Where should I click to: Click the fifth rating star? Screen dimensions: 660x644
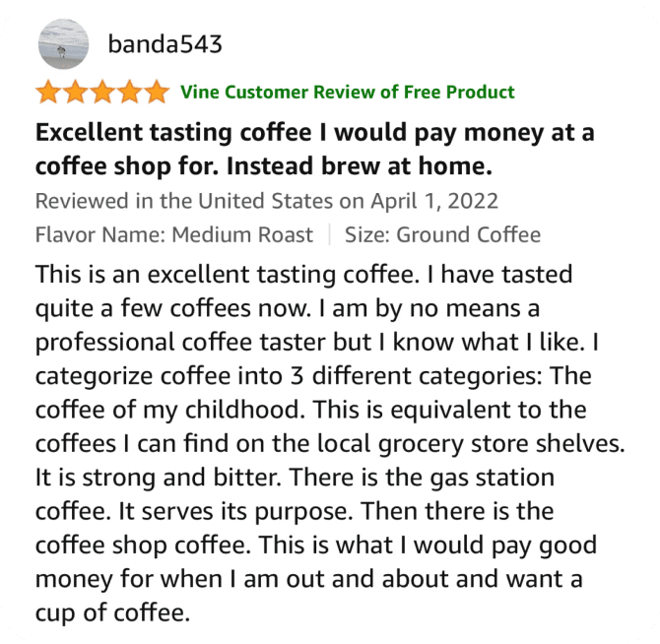click(x=156, y=93)
